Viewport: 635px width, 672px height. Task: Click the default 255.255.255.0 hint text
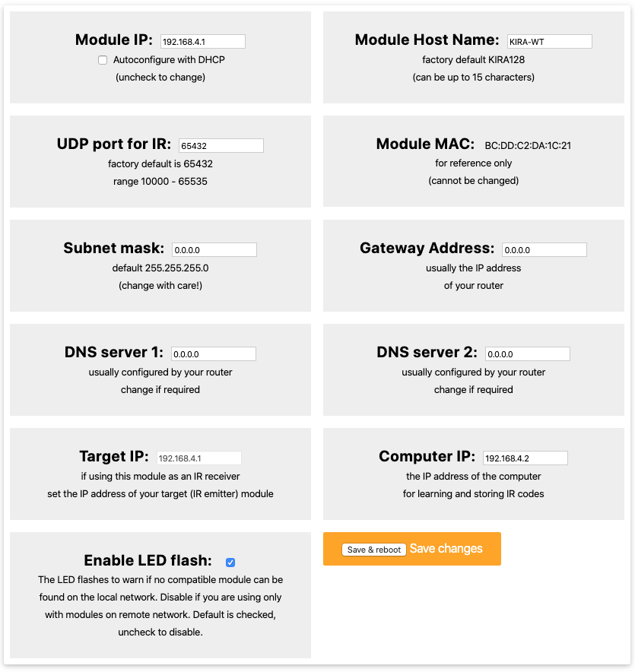pos(160,268)
